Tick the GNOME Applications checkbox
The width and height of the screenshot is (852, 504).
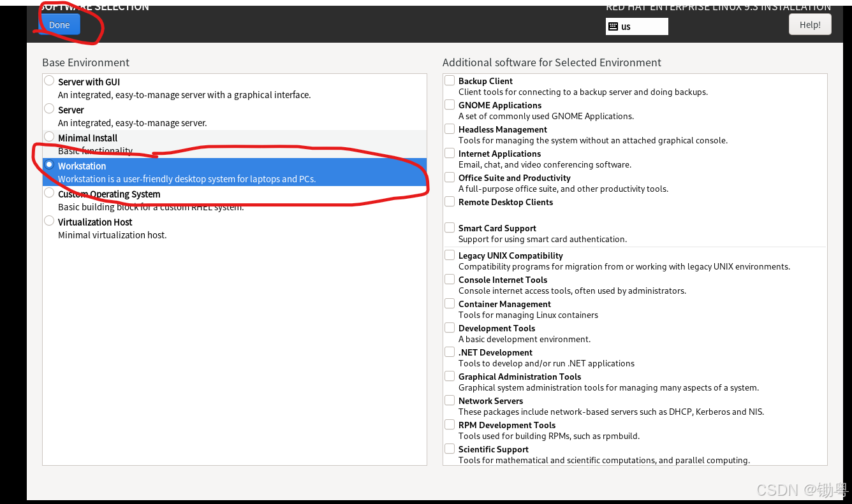(450, 104)
